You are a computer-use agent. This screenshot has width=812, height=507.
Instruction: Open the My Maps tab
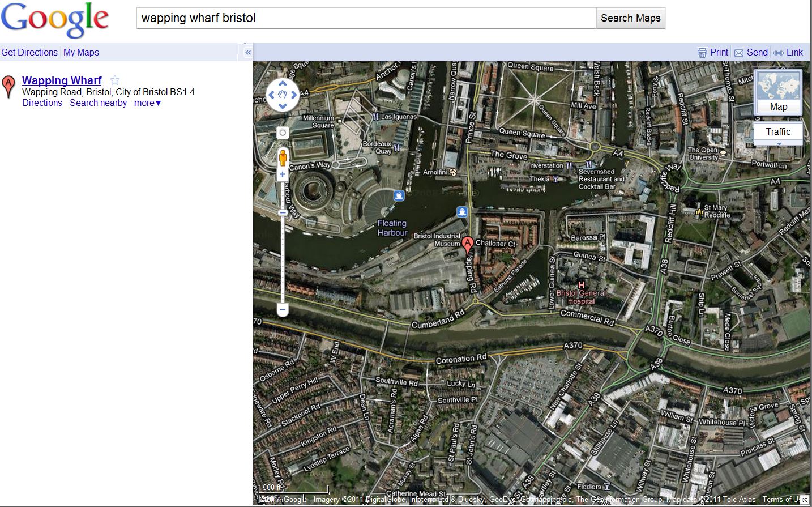pyautogui.click(x=81, y=52)
